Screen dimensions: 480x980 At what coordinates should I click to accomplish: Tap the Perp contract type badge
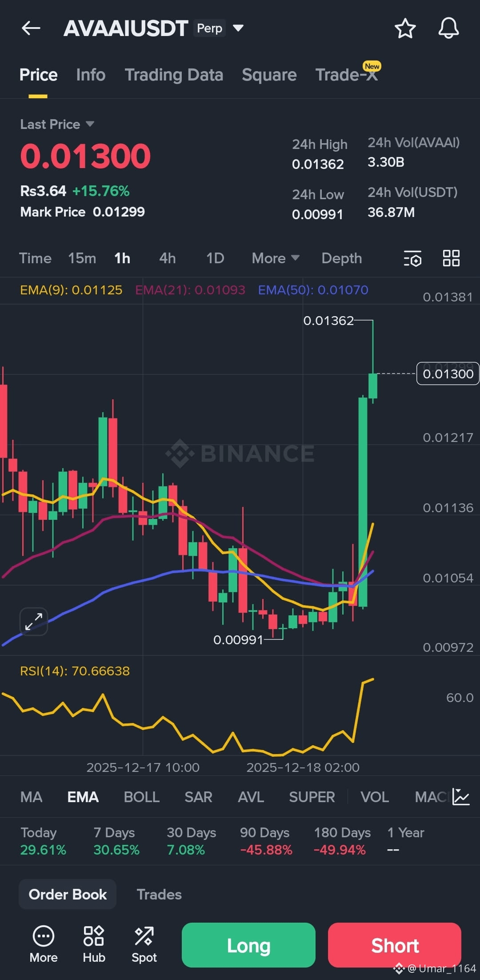tap(209, 28)
